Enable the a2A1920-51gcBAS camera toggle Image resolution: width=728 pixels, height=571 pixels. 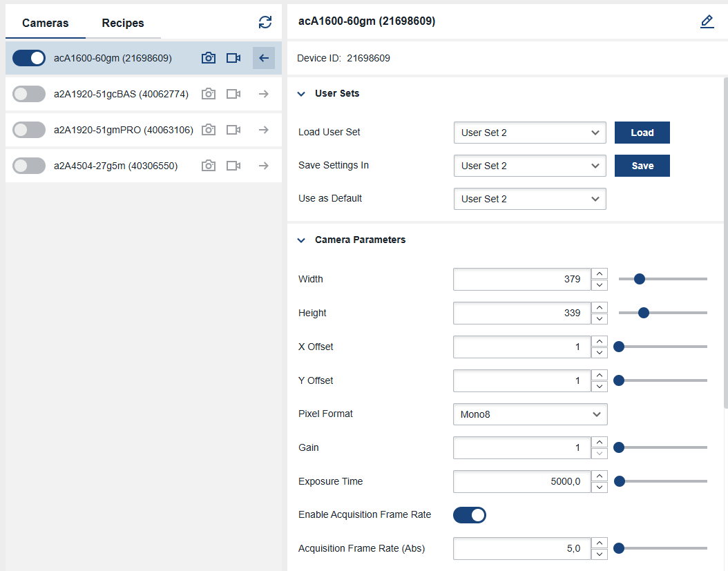point(29,94)
